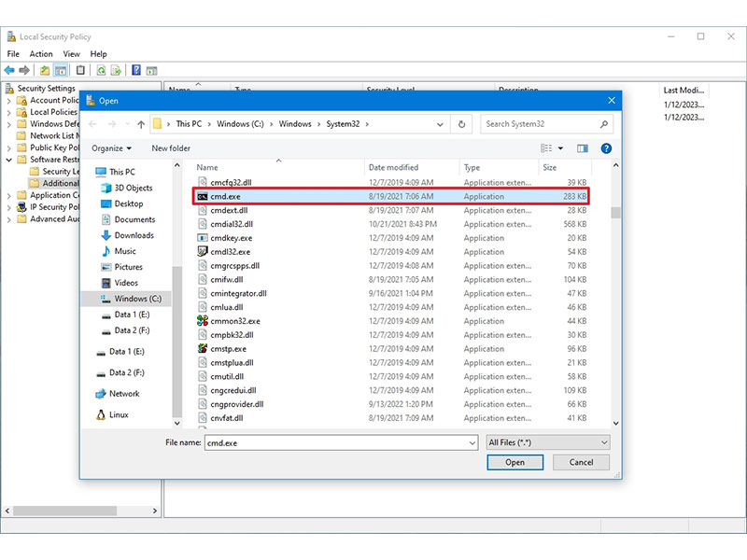Click the Open button

tap(515, 462)
